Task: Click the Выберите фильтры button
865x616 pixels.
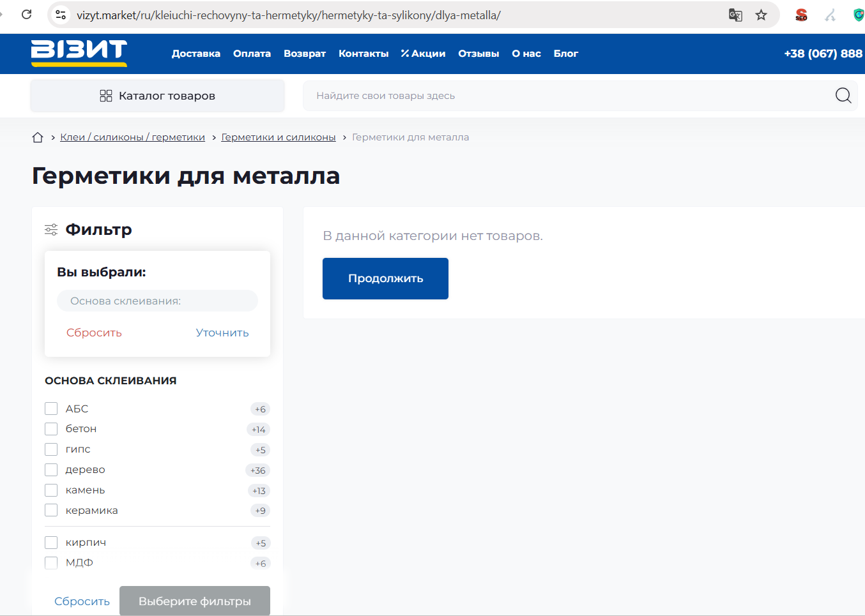Action: click(x=195, y=601)
